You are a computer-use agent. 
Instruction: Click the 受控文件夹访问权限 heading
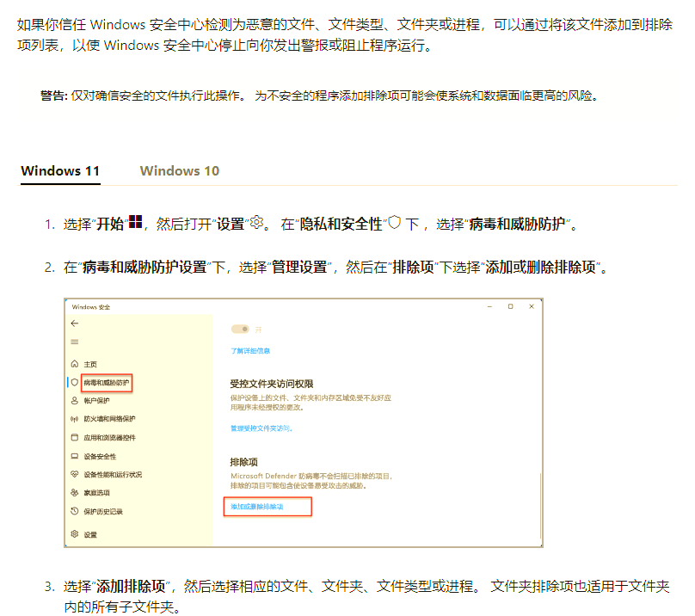pyautogui.click(x=272, y=384)
